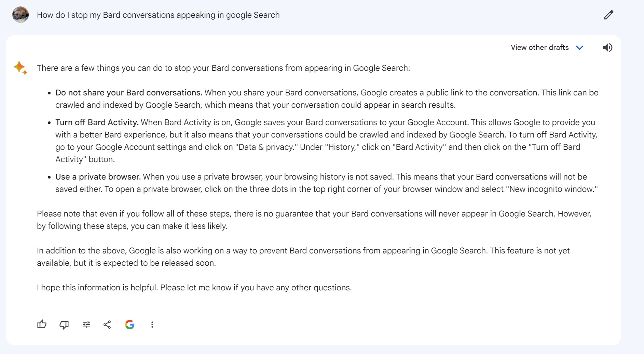The height and width of the screenshot is (354, 644).
Task: Play the response aloud with speaker icon
Action: click(607, 48)
